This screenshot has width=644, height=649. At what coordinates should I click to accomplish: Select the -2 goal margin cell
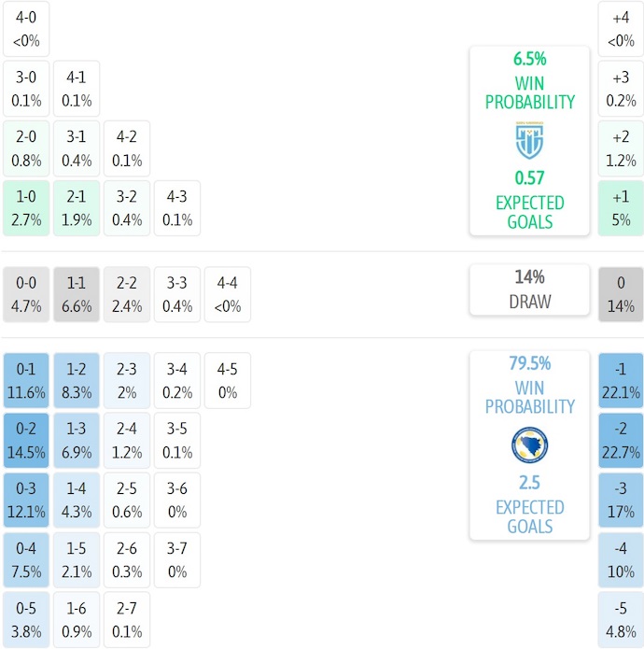[621, 441]
